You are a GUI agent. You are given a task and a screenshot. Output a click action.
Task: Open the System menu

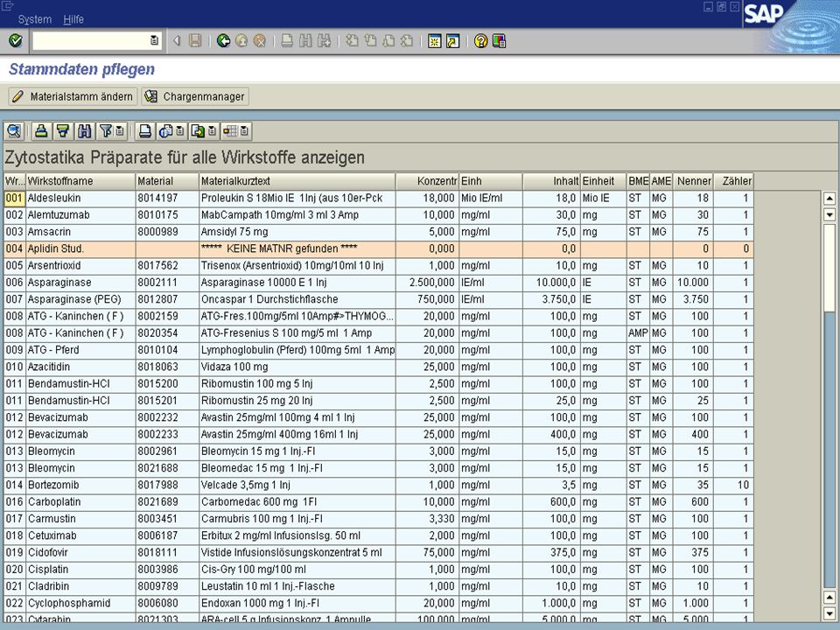click(35, 19)
